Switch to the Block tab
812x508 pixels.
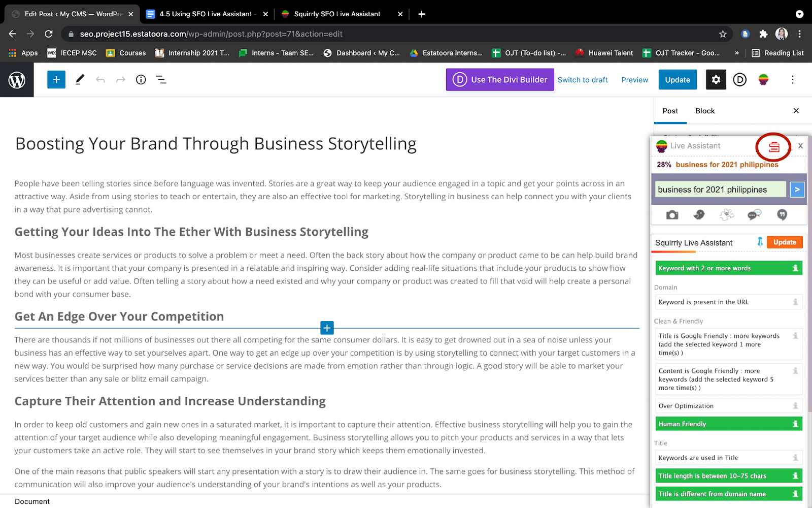705,111
